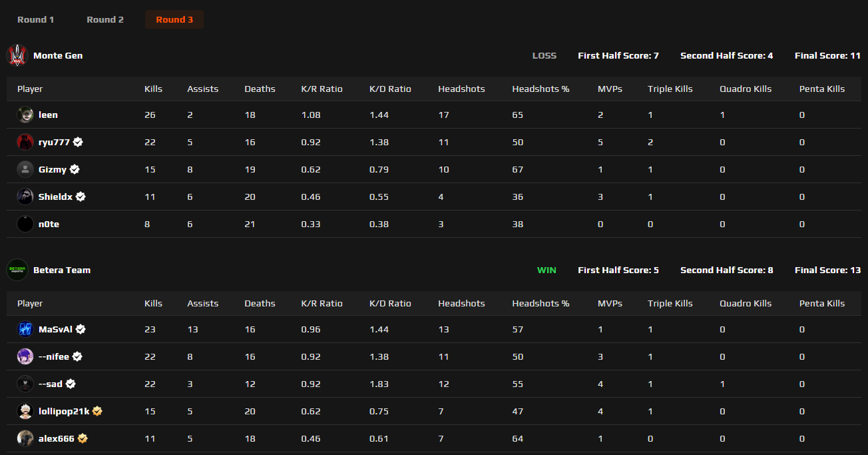Click alex666's gold verified badge

click(83, 438)
